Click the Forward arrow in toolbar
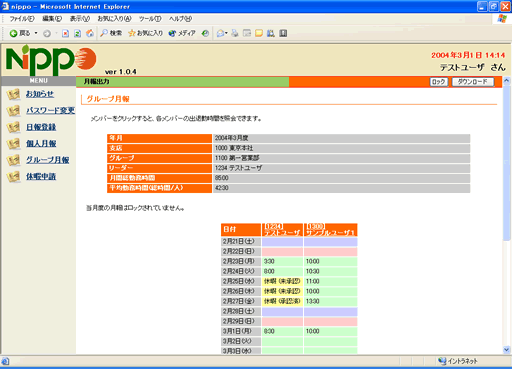The width and height of the screenshot is (512, 369). pos(47,33)
